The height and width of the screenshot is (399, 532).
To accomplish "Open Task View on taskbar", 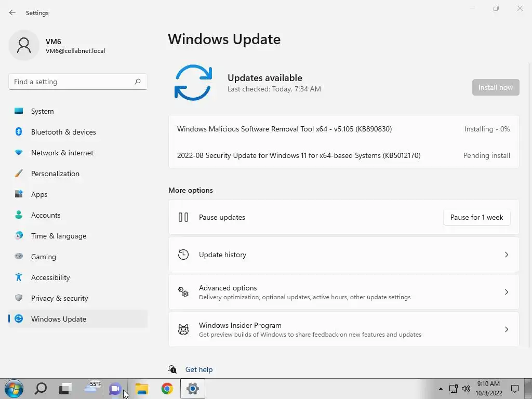I will point(65,389).
